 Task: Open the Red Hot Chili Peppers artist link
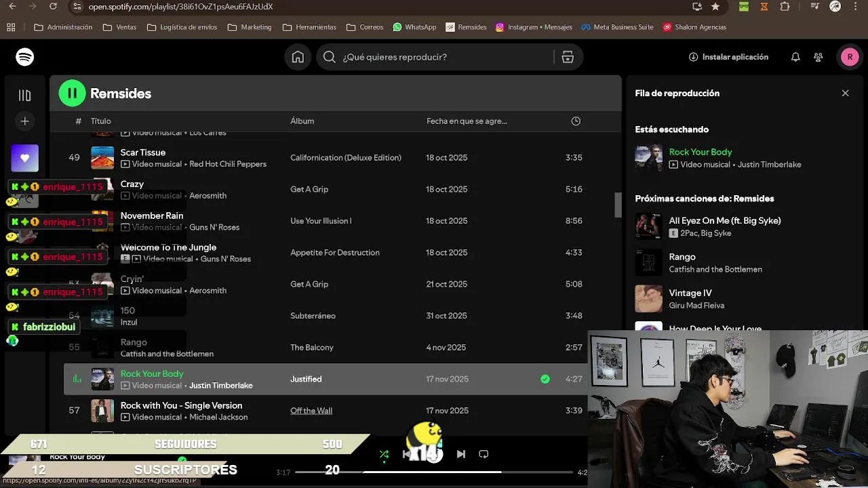(228, 164)
